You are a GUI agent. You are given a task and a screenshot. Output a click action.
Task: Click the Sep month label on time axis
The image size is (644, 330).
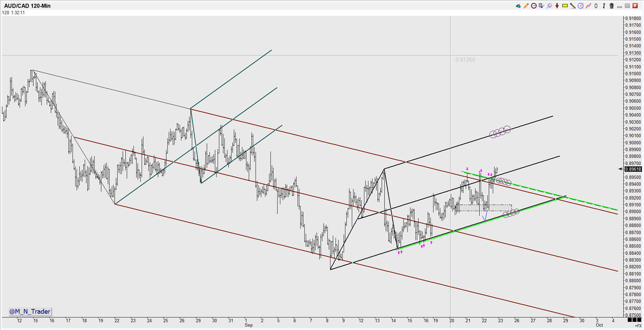point(248,326)
